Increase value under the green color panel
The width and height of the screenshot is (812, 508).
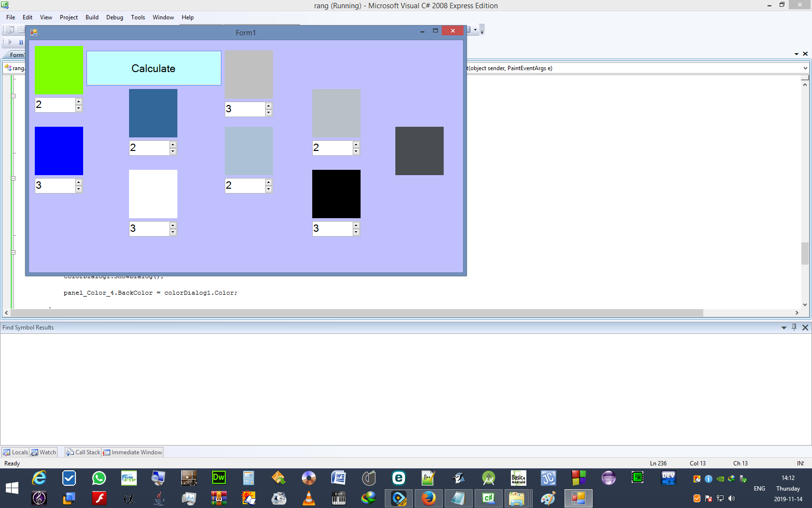pos(78,102)
